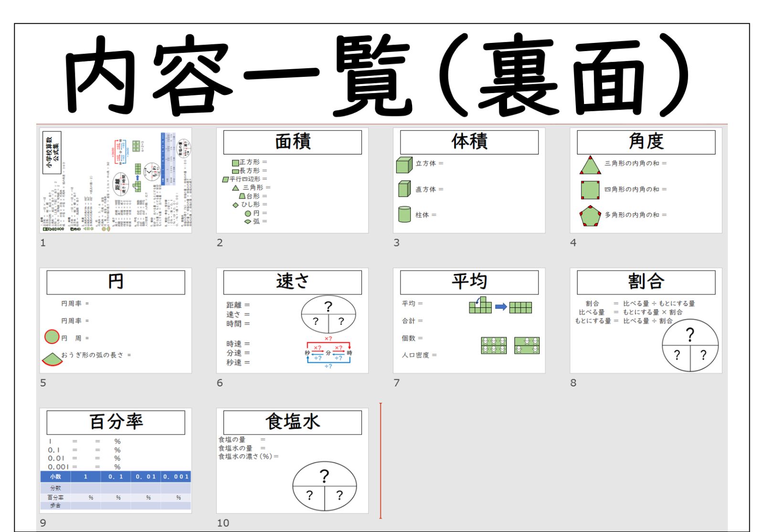
Task: Click the 0.001 cell in the 百分率 table header
Action: coord(176,477)
